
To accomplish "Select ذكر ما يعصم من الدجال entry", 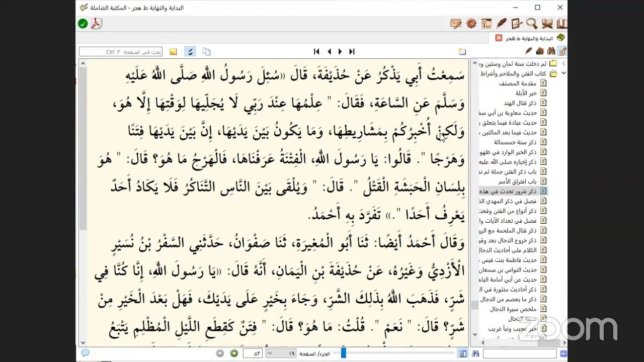I will tap(508, 299).
